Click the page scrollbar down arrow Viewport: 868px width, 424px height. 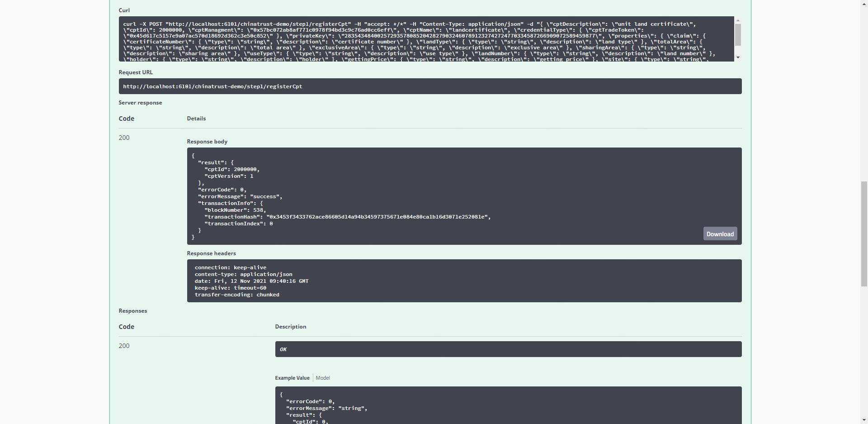(x=864, y=420)
